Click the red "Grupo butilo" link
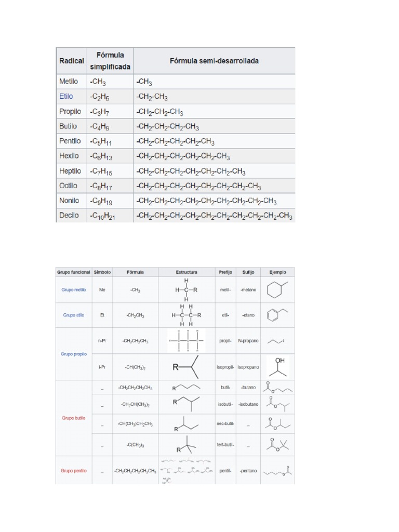This screenshot has height=532, width=399. pos(73,418)
